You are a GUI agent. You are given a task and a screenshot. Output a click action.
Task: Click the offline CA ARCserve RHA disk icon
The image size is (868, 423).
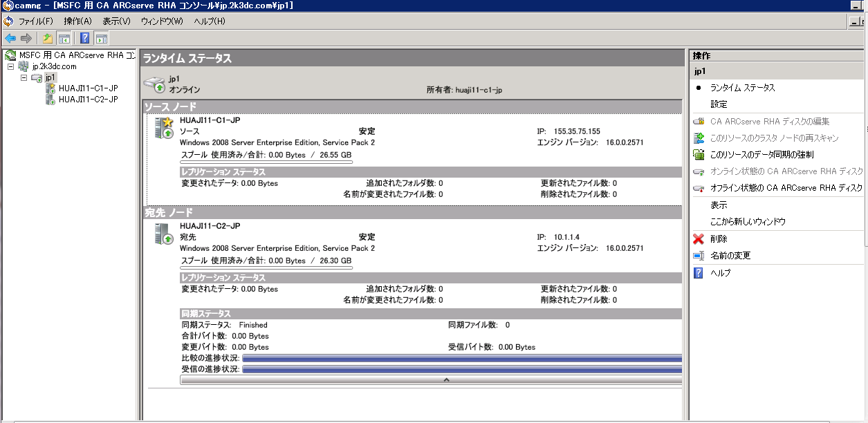pos(699,188)
